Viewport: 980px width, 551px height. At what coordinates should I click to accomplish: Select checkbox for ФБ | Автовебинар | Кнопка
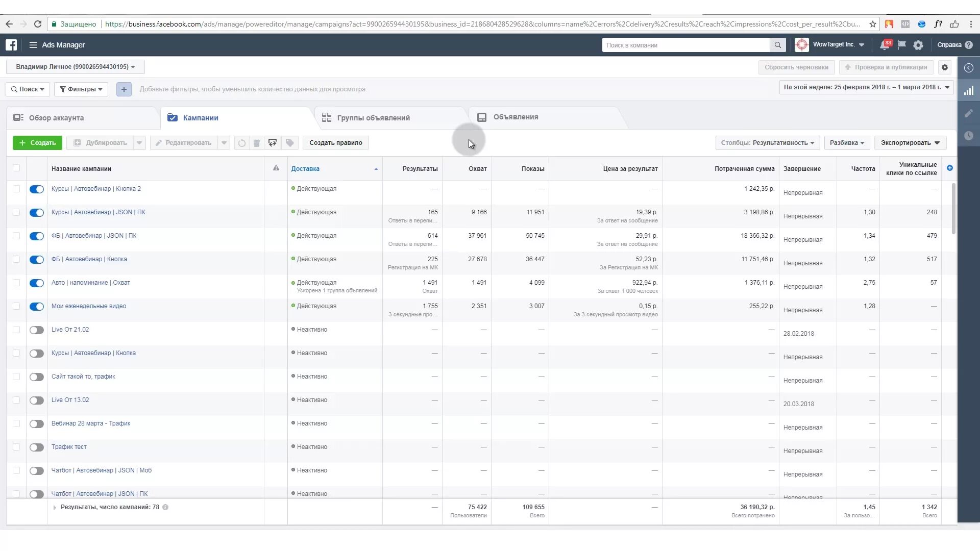pyautogui.click(x=16, y=259)
